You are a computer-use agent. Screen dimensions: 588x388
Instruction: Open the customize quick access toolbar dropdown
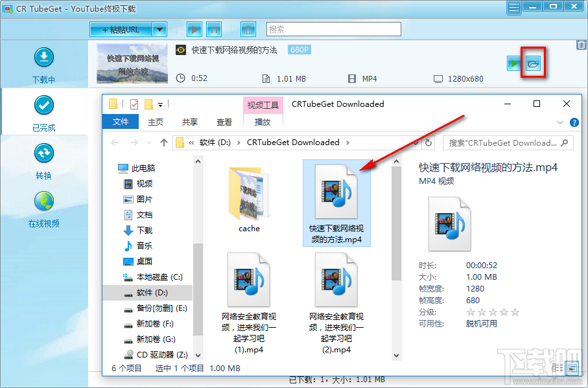click(x=160, y=105)
